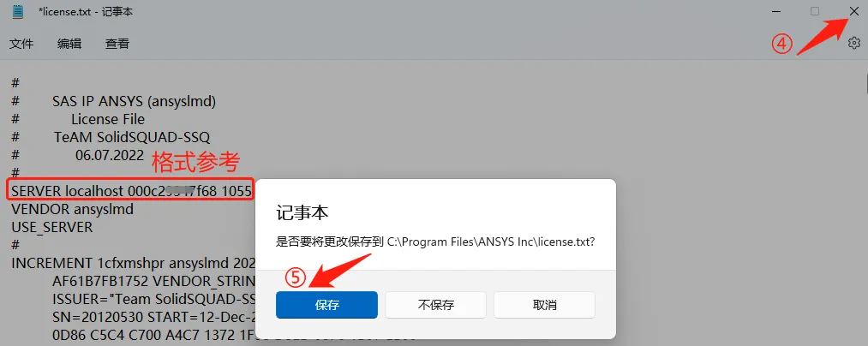Close the Notepad window with X
Viewport: 868px width, 346px height.
(x=853, y=11)
